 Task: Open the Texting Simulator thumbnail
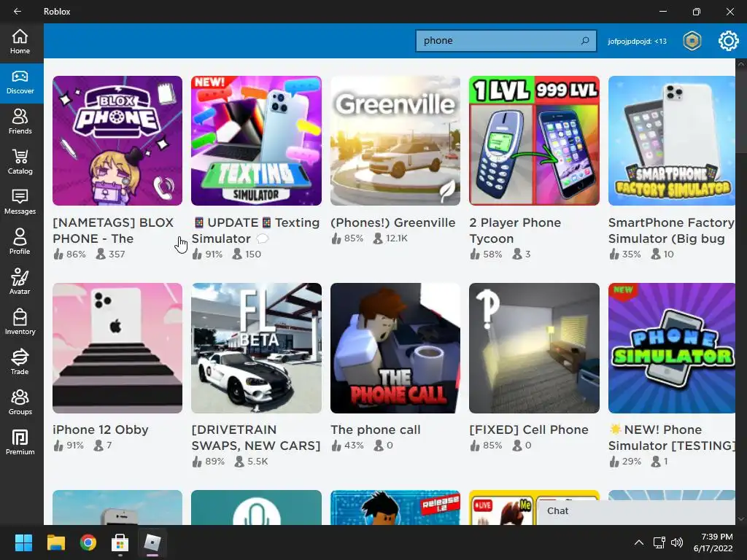pos(256,141)
